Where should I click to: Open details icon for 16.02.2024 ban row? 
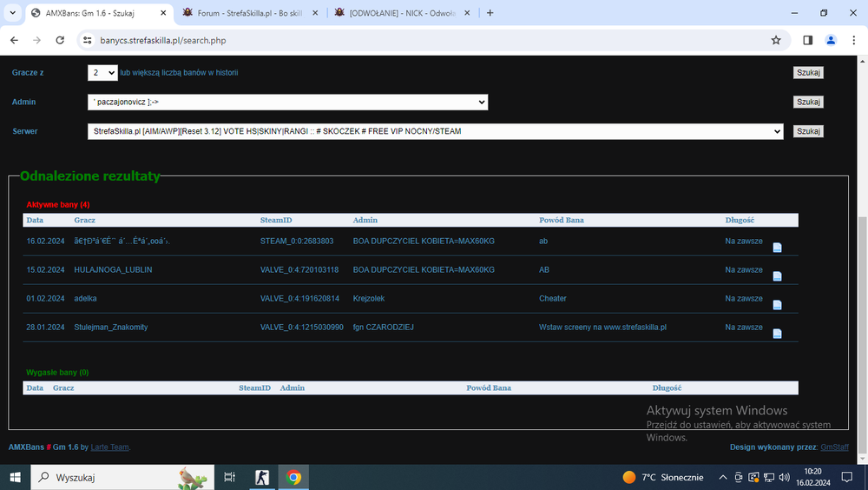click(777, 248)
